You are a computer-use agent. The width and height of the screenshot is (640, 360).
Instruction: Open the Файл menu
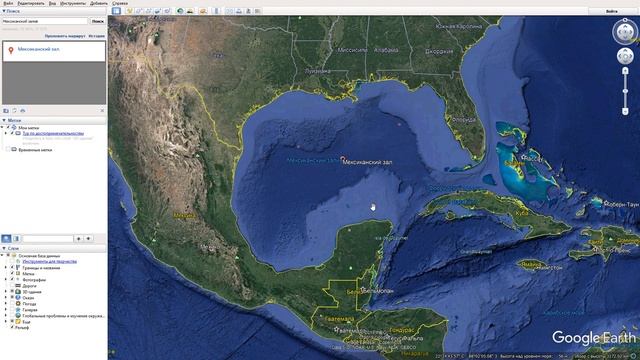click(8, 3)
